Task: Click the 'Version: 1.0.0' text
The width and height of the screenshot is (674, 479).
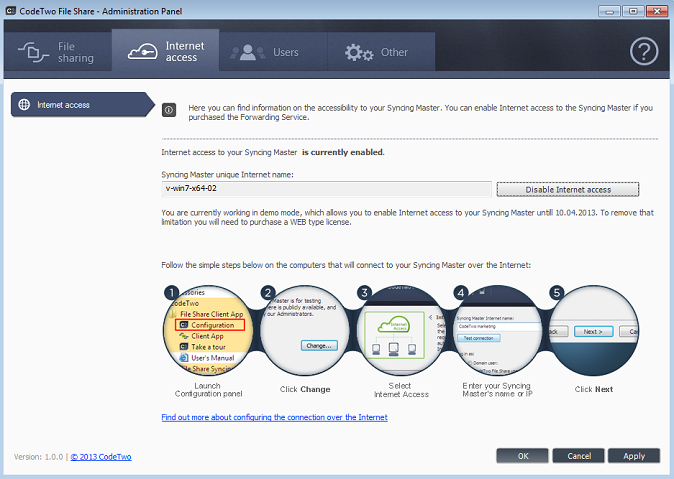Action: pyautogui.click(x=38, y=457)
